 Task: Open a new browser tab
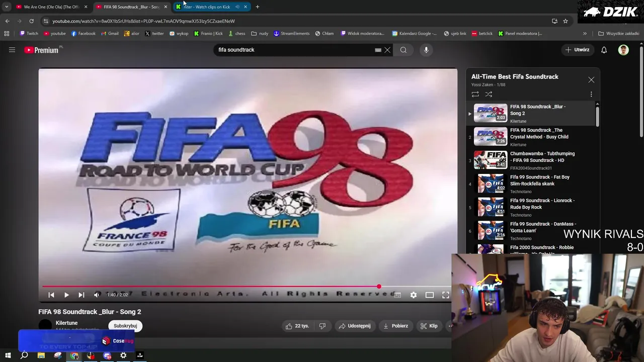tap(258, 7)
